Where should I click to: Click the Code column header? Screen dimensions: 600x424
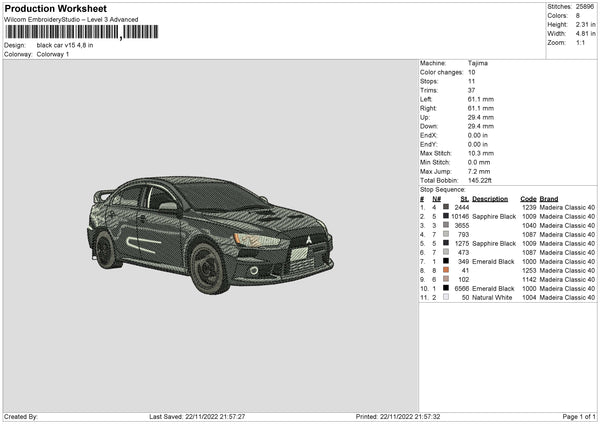click(528, 198)
